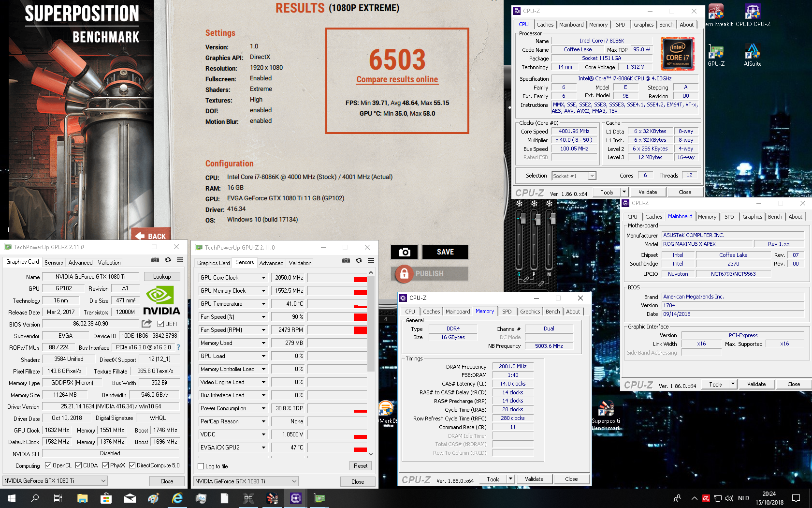Switch to Sensors tab in left GPU-Z
The width and height of the screenshot is (812, 508).
tap(54, 262)
